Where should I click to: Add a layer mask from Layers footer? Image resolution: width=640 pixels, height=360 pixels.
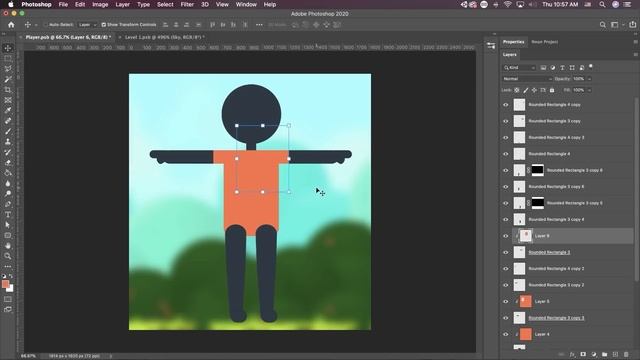coord(583,354)
